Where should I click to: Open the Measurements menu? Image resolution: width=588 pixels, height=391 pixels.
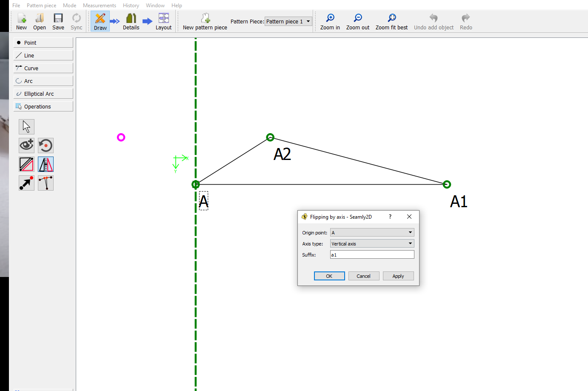point(100,6)
